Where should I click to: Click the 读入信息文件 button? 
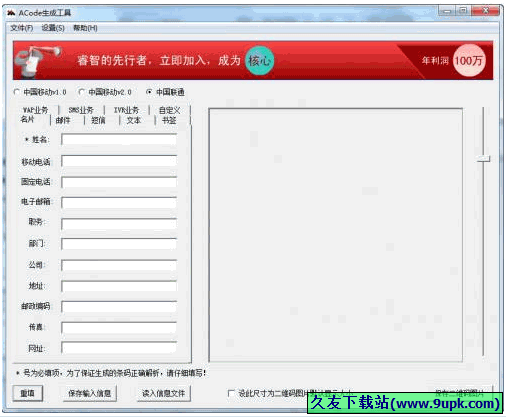164,393
